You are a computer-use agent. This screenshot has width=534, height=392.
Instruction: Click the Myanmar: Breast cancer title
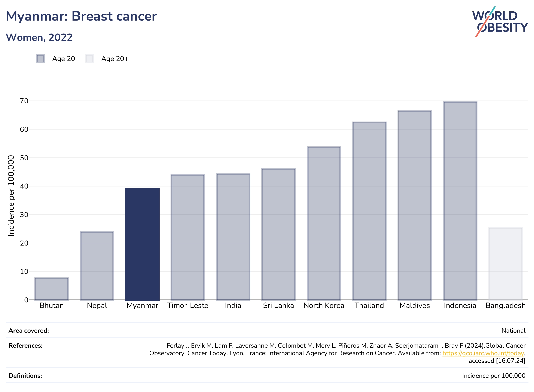81,16
